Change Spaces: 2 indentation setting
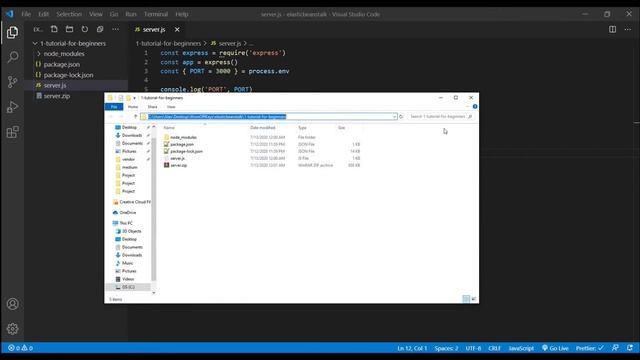The width and height of the screenshot is (640, 360). 446,348
